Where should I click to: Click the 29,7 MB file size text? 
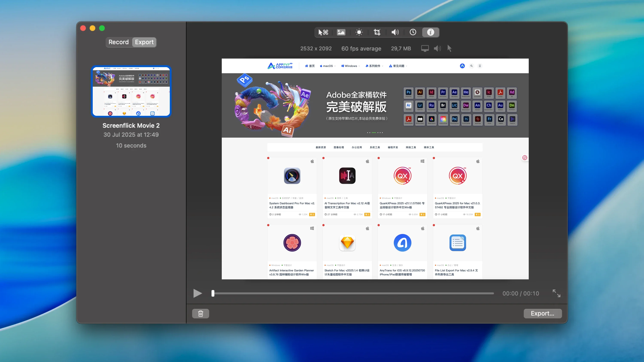click(401, 48)
